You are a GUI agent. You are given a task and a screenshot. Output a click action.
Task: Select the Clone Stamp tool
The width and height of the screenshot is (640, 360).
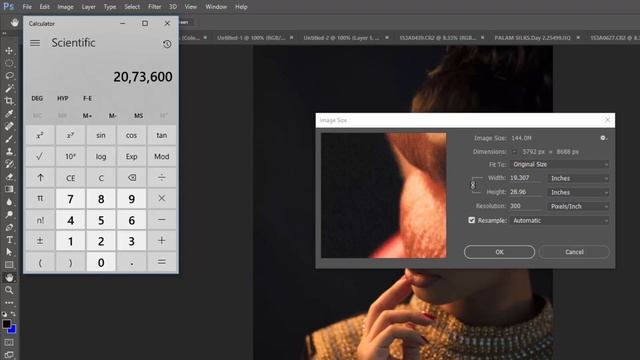9,151
